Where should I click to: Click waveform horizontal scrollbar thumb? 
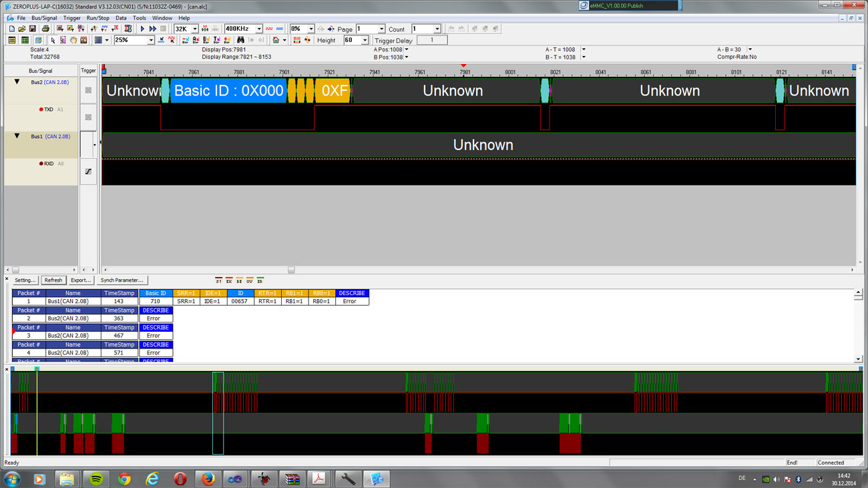[291, 270]
